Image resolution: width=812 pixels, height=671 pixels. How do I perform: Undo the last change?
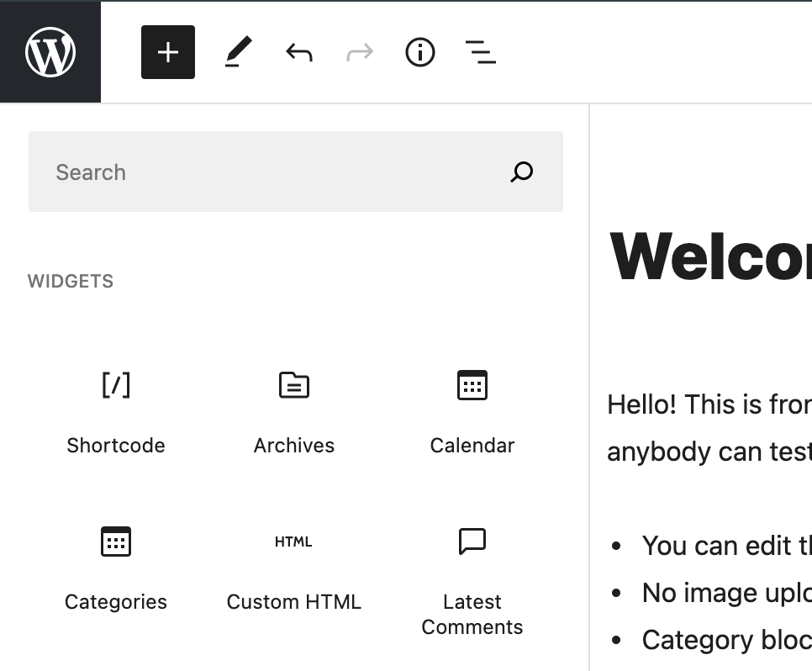298,52
